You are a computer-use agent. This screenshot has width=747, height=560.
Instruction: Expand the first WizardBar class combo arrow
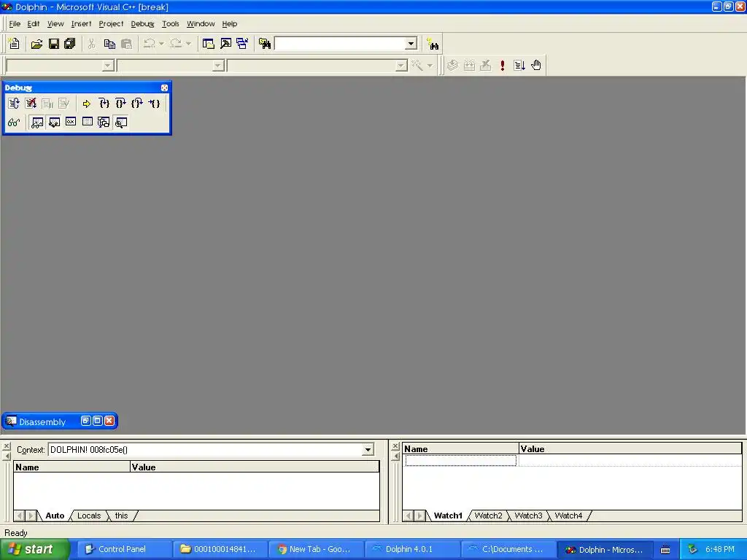[108, 65]
